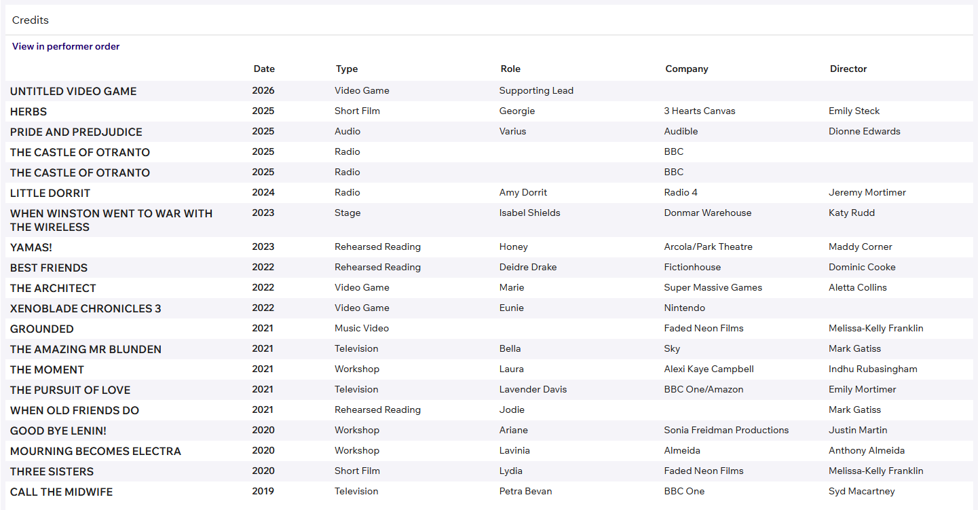Screen dimensions: 980x510
Task: Select the GROUNDED credit title
Action: tap(42, 329)
